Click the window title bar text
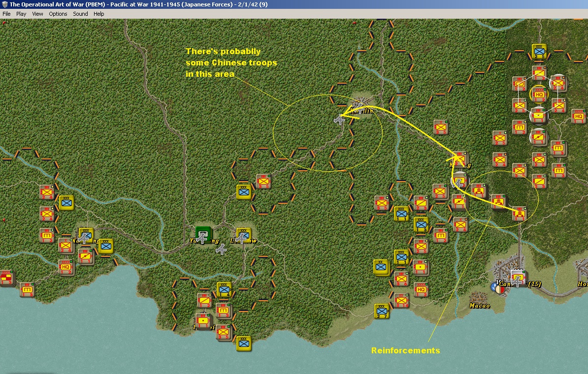Viewport: 588px width, 374px height. 138,4
